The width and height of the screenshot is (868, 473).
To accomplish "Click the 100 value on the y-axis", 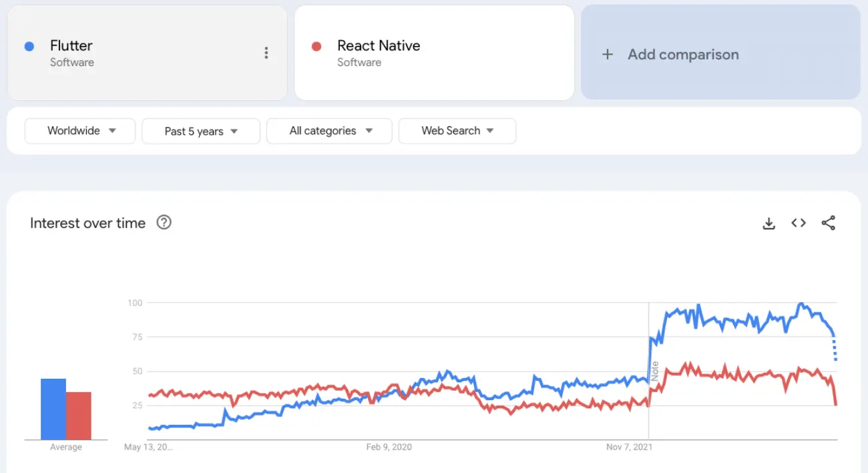I will point(135,303).
